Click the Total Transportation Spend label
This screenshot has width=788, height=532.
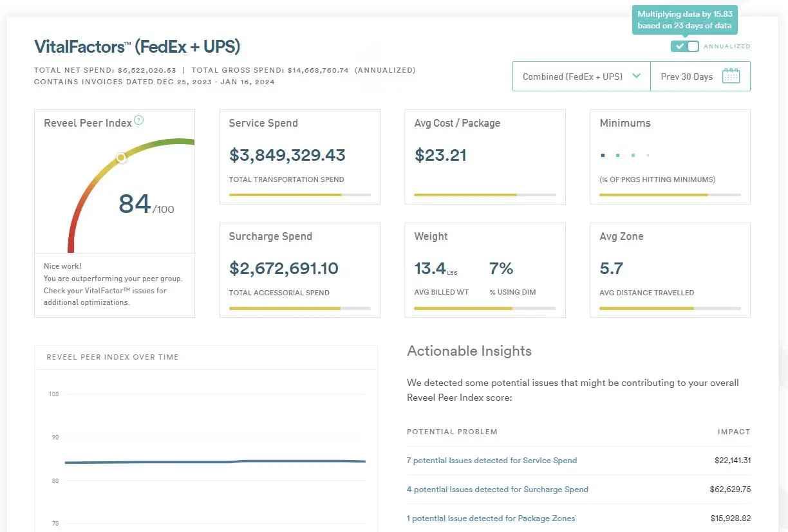[x=286, y=179]
